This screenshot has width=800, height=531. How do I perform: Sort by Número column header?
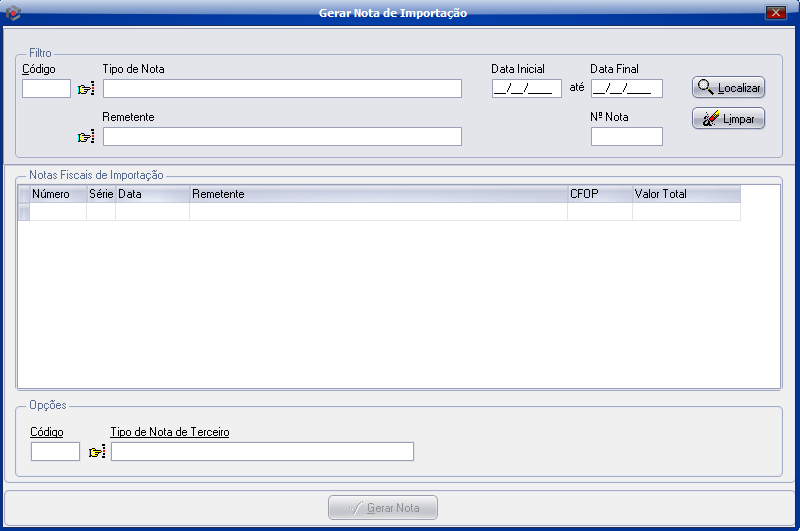pos(57,194)
